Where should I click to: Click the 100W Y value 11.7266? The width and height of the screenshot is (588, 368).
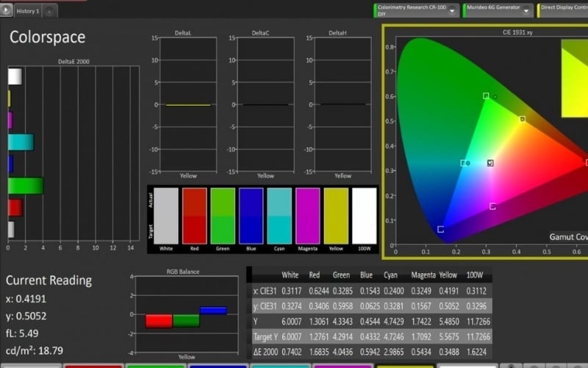tap(478, 322)
